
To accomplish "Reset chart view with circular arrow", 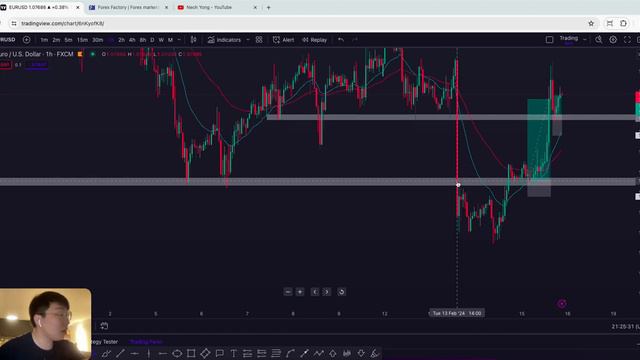I will (x=342, y=292).
